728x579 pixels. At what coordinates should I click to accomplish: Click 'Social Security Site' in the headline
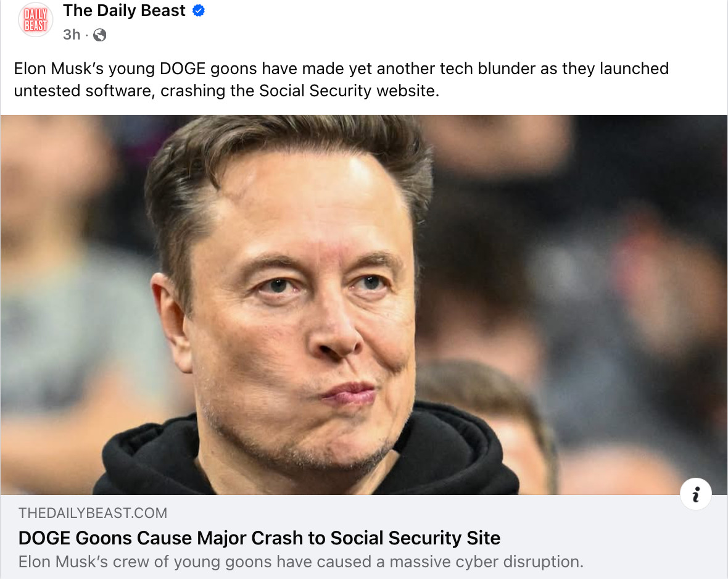point(415,538)
